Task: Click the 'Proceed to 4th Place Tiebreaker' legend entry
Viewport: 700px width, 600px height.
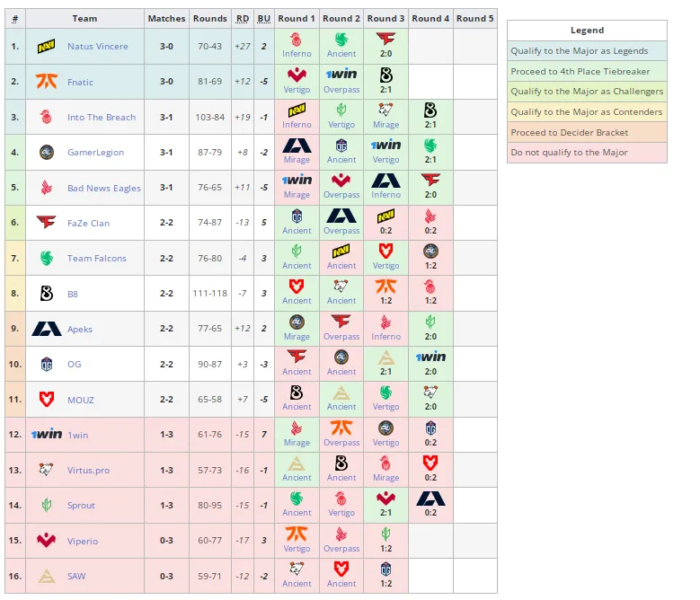Action: 587,71
